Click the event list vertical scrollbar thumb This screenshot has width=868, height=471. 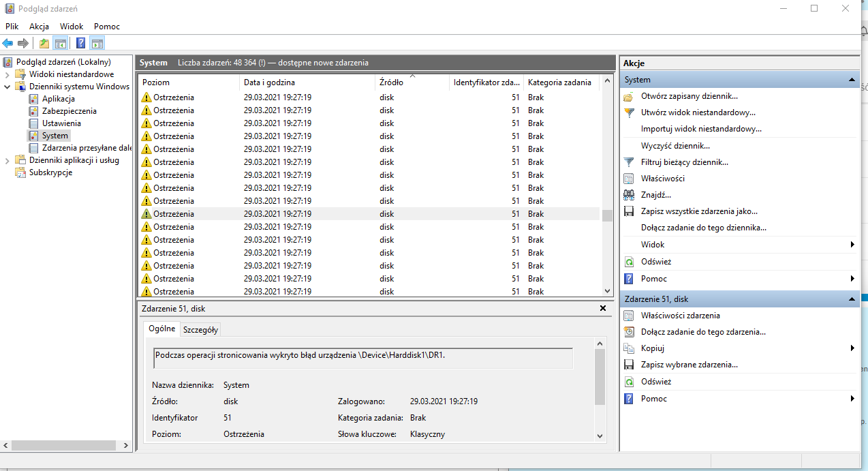pyautogui.click(x=607, y=215)
